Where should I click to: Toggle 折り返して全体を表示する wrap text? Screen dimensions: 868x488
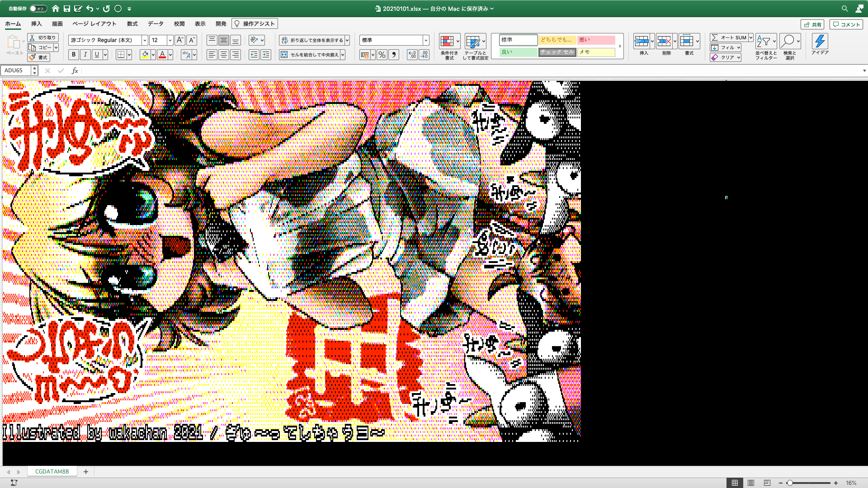312,40
